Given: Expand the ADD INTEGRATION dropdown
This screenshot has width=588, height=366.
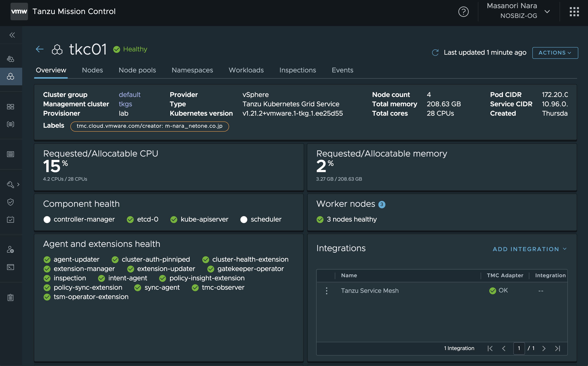Looking at the screenshot, I should 529,249.
